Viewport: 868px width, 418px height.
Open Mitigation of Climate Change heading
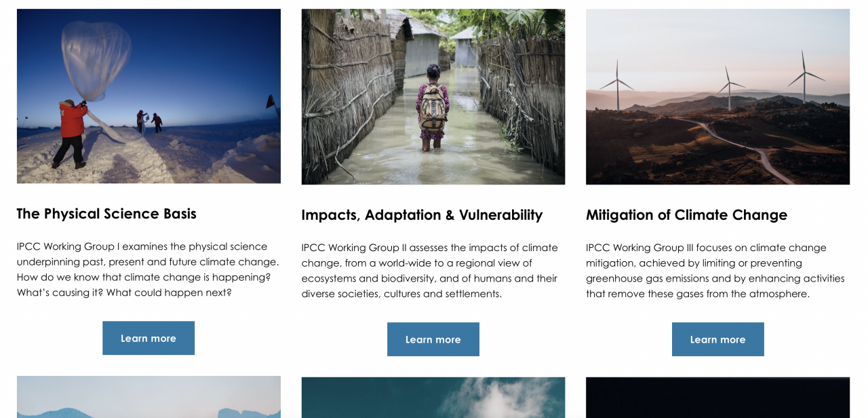coord(686,215)
